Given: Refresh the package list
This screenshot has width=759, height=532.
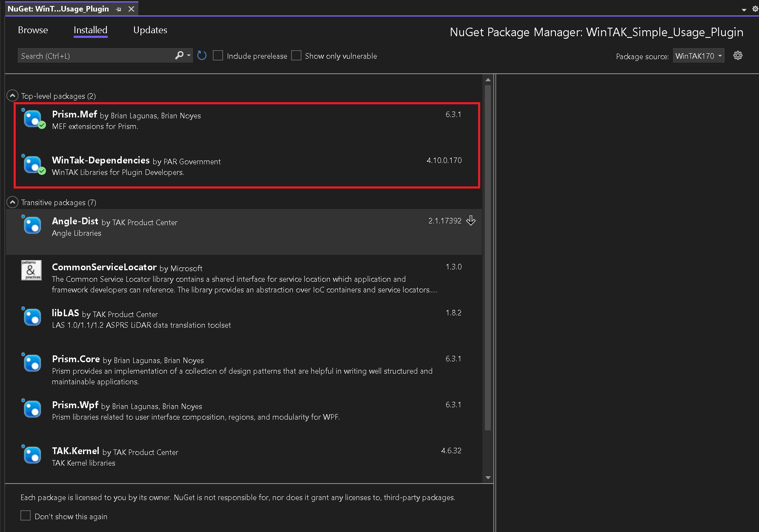Looking at the screenshot, I should (x=202, y=55).
